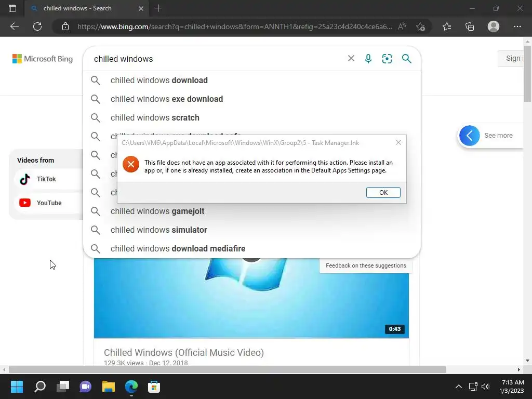Screen dimensions: 532x399
Task: View site information lock icon
Action: click(65, 26)
